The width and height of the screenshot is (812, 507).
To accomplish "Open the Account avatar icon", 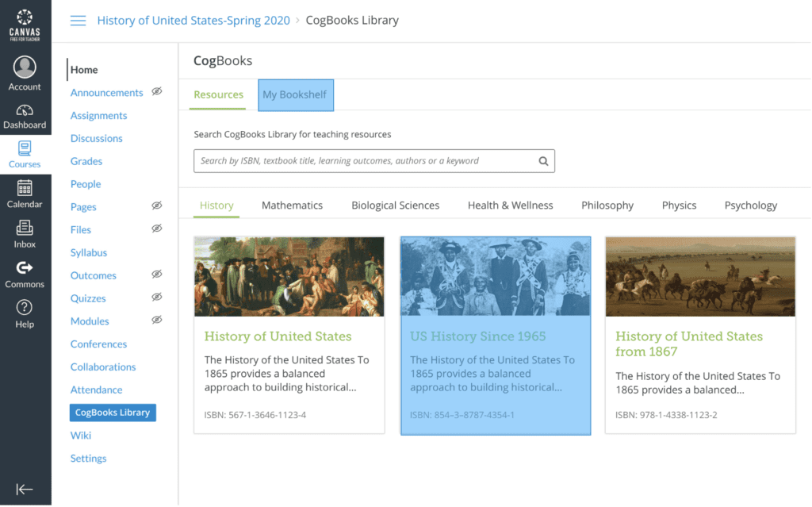I will [x=25, y=67].
